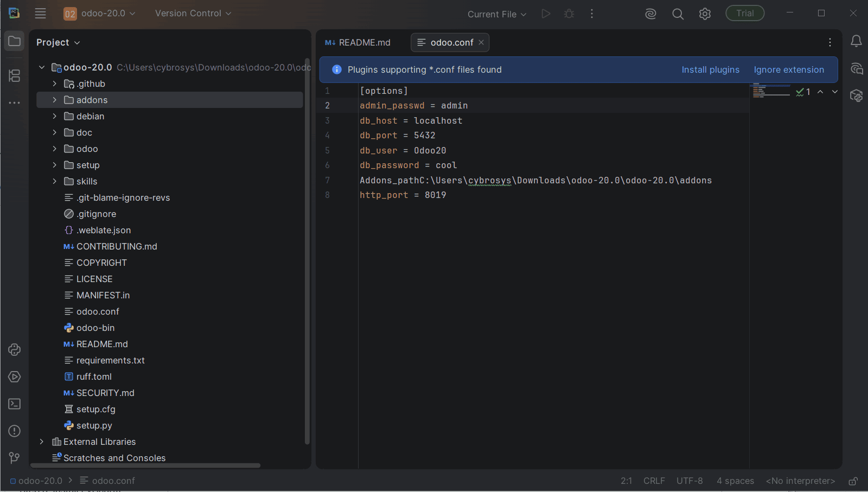Expand the skills folder
Image resolution: width=868 pixels, height=492 pixels.
(x=54, y=181)
